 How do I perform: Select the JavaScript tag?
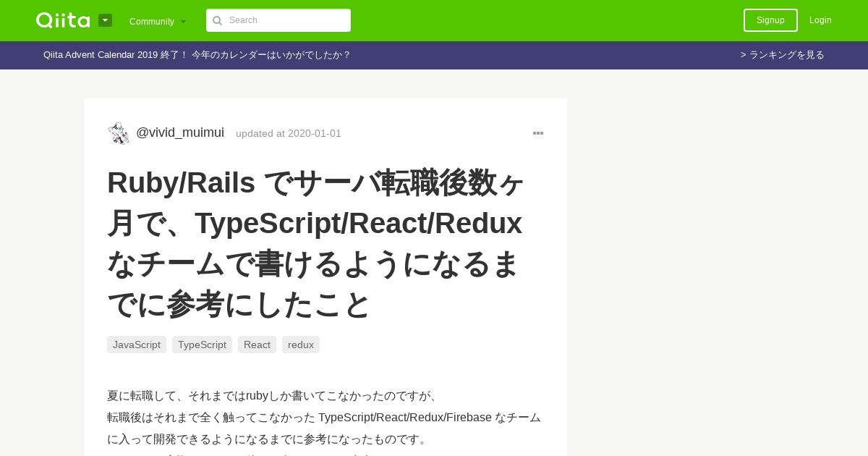pyautogui.click(x=137, y=345)
